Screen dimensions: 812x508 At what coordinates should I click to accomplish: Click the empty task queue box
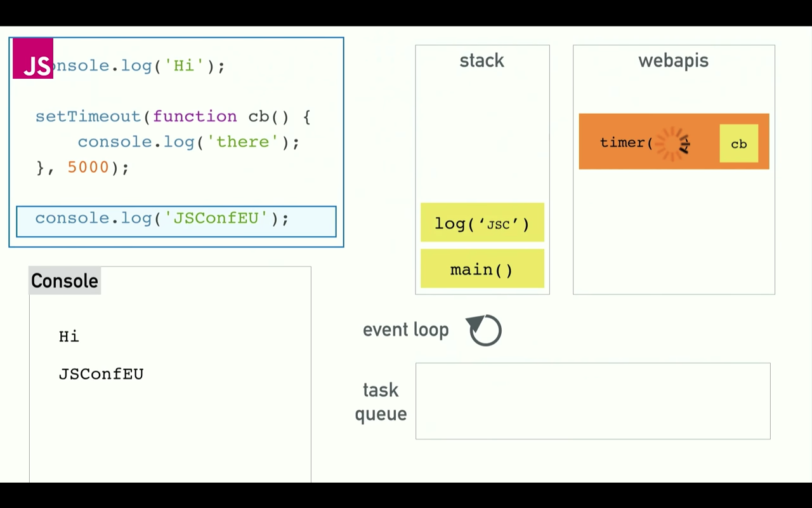click(x=593, y=401)
